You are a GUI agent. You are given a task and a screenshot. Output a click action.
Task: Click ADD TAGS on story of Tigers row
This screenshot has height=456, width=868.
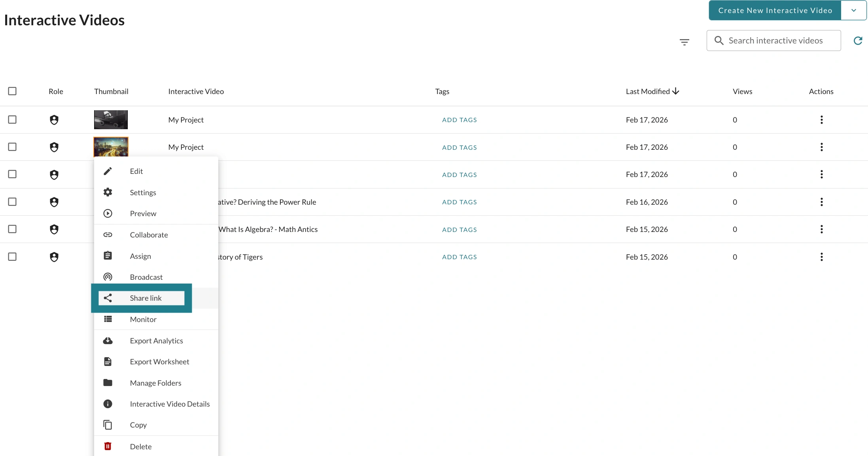(x=460, y=257)
